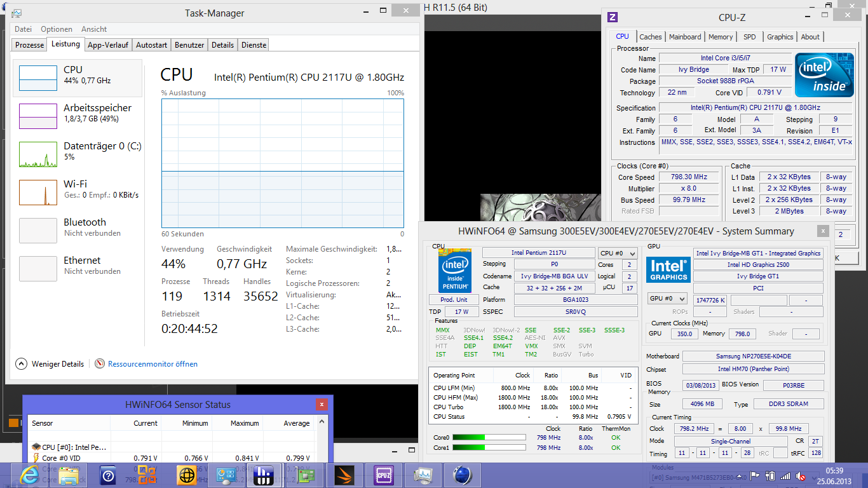The height and width of the screenshot is (488, 868).
Task: Open the orange Office icon in taskbar
Action: coord(147,475)
